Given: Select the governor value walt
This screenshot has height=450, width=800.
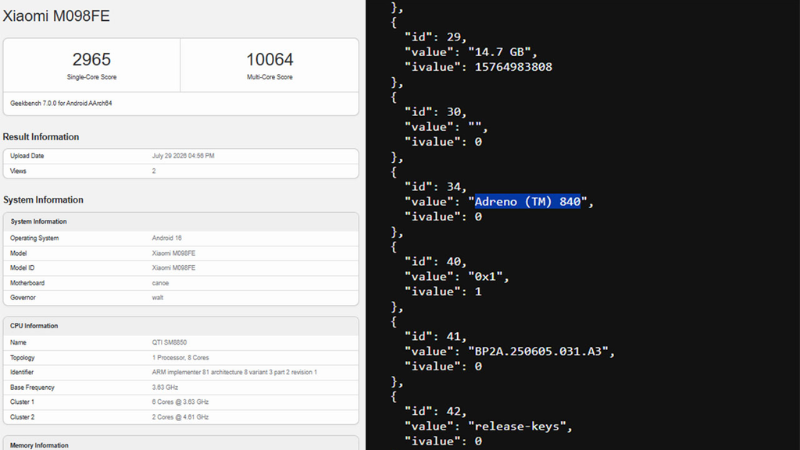Looking at the screenshot, I should pos(158,297).
